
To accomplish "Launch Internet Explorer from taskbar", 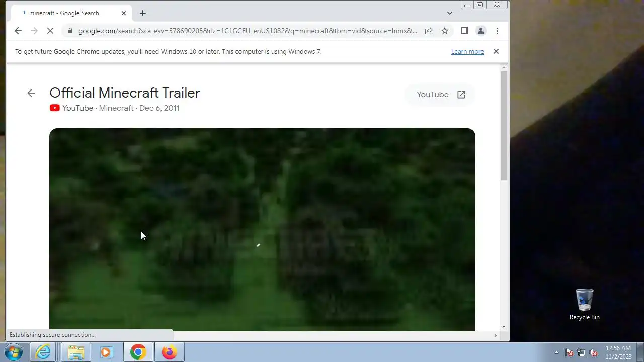I will click(44, 352).
